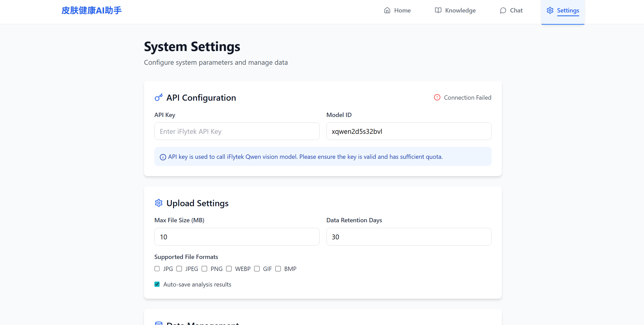Viewport: 644px width, 325px height.
Task: Enable the GIF format checkbox
Action: [x=257, y=269]
